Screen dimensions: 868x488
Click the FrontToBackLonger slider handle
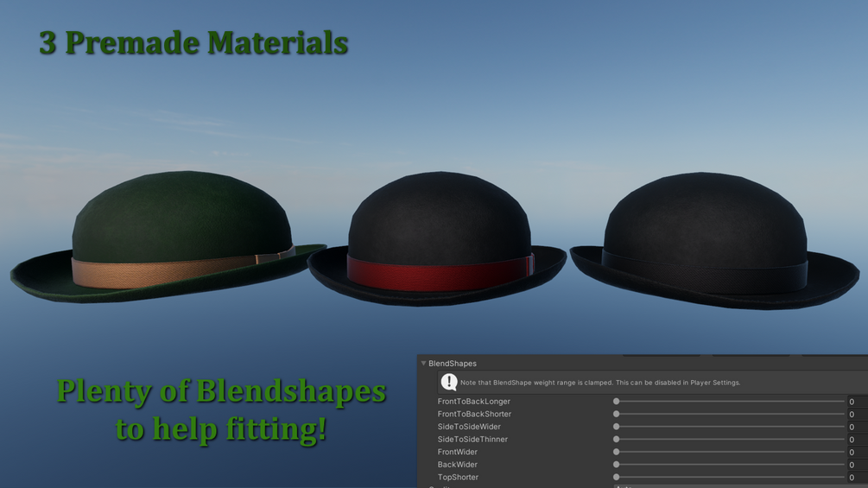(x=616, y=401)
